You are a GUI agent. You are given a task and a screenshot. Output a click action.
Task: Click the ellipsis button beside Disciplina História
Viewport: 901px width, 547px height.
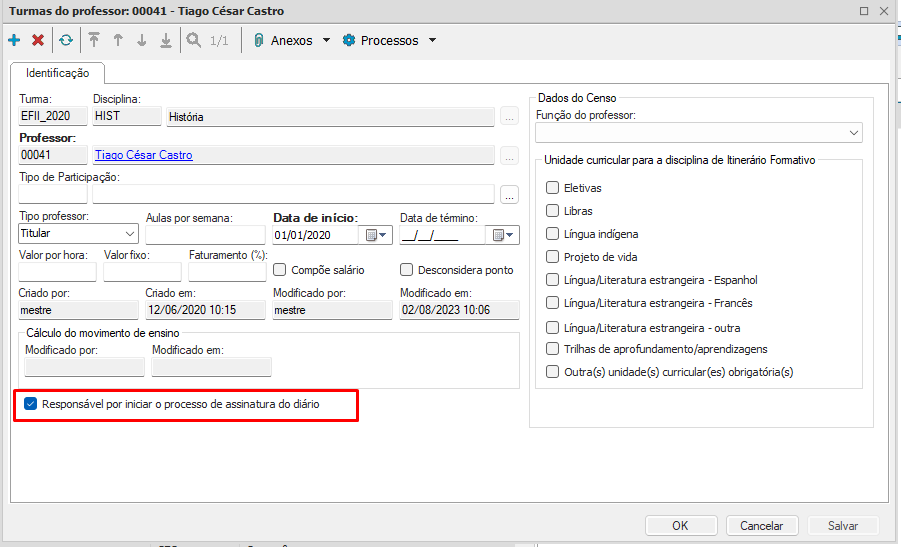pyautogui.click(x=510, y=117)
